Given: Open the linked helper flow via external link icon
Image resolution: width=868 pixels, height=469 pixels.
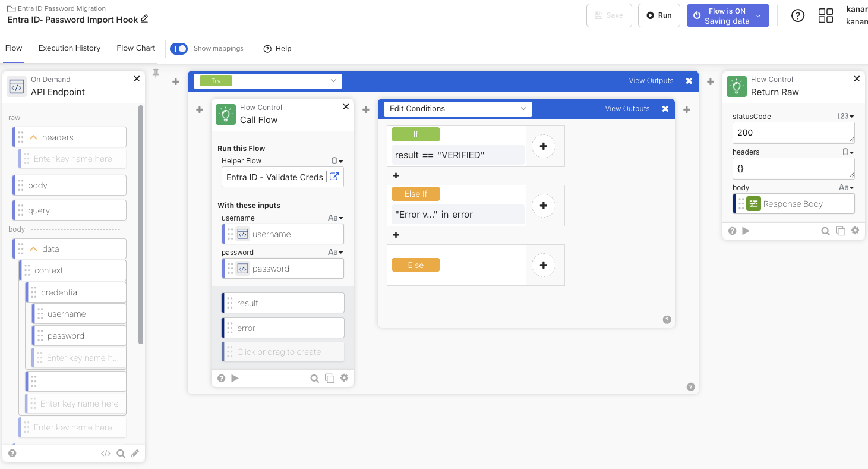Looking at the screenshot, I should 334,177.
